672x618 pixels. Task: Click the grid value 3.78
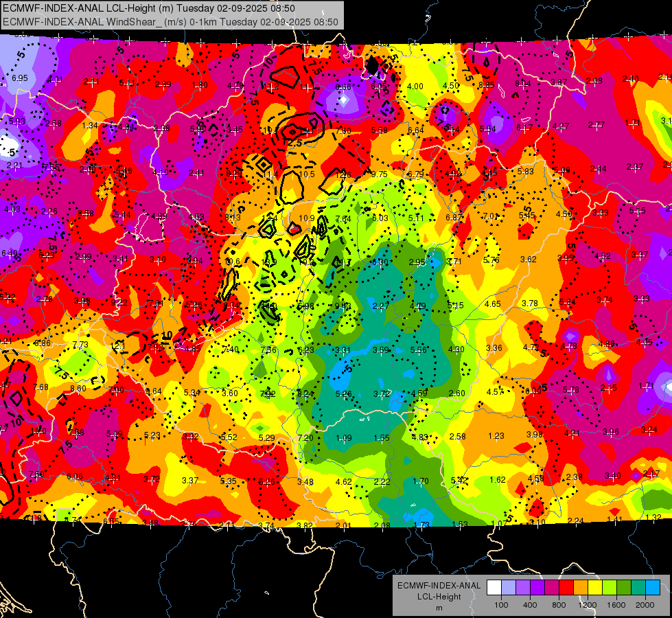click(x=530, y=304)
